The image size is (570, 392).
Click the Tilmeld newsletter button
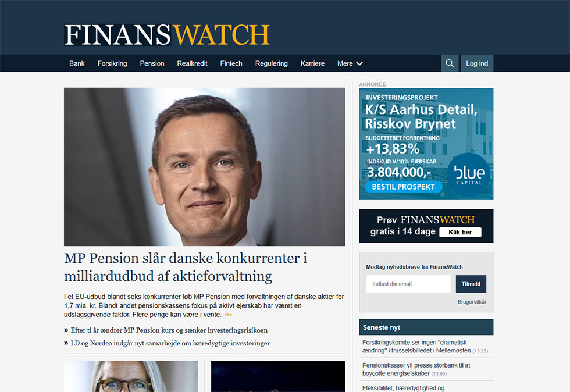(x=471, y=284)
